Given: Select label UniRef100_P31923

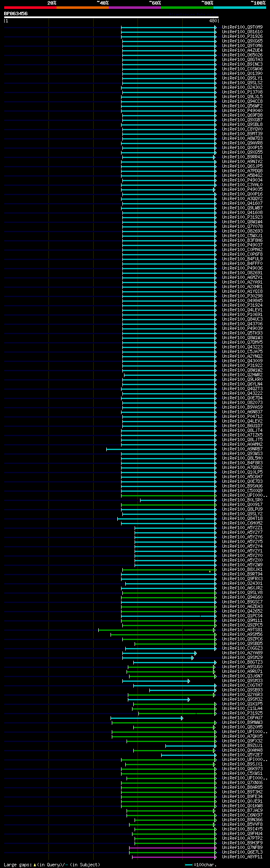Looking at the screenshot, I should pyautogui.click(x=242, y=217).
